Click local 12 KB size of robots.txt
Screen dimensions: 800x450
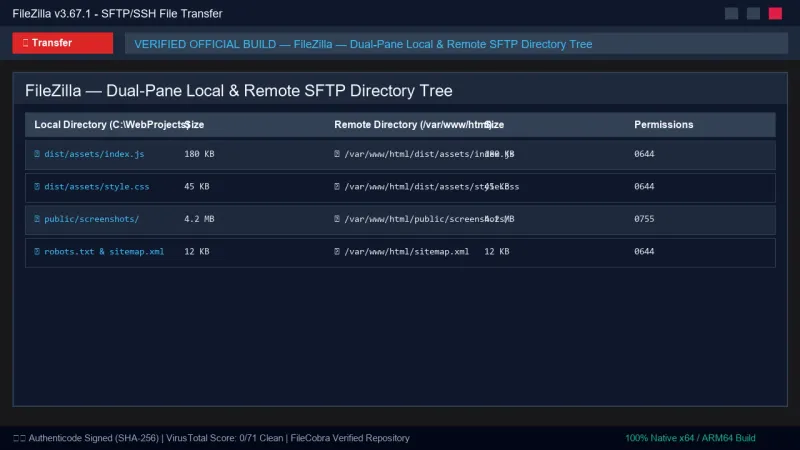point(196,251)
